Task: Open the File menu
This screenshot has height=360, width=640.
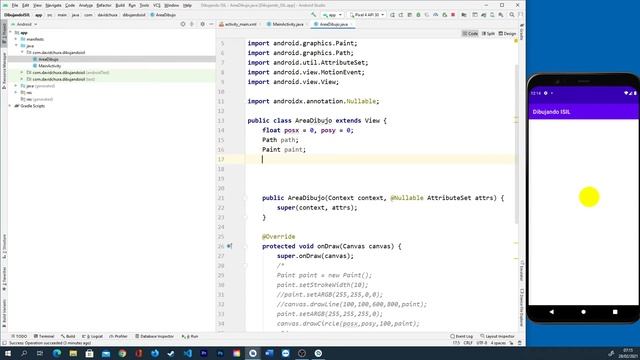Action: 15,5
